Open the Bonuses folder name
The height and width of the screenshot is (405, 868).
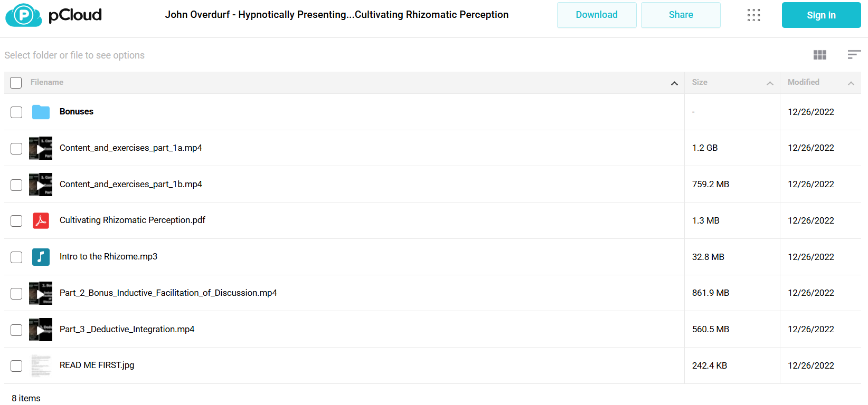(77, 112)
